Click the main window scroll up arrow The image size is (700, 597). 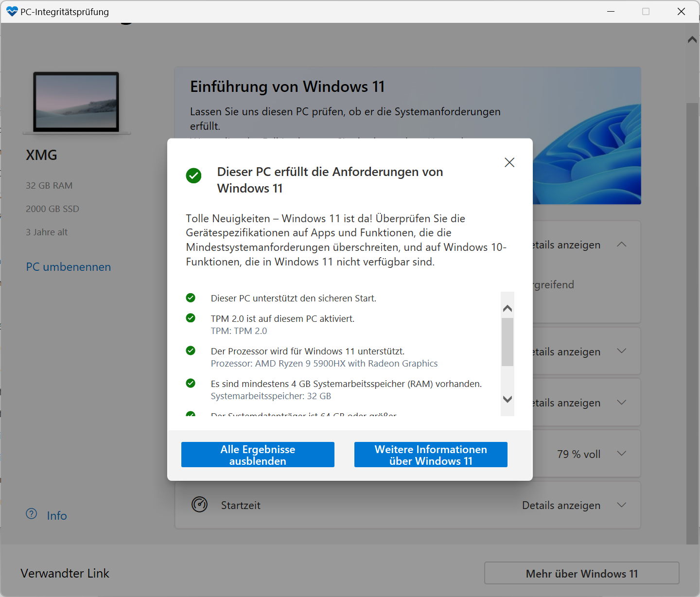point(692,40)
